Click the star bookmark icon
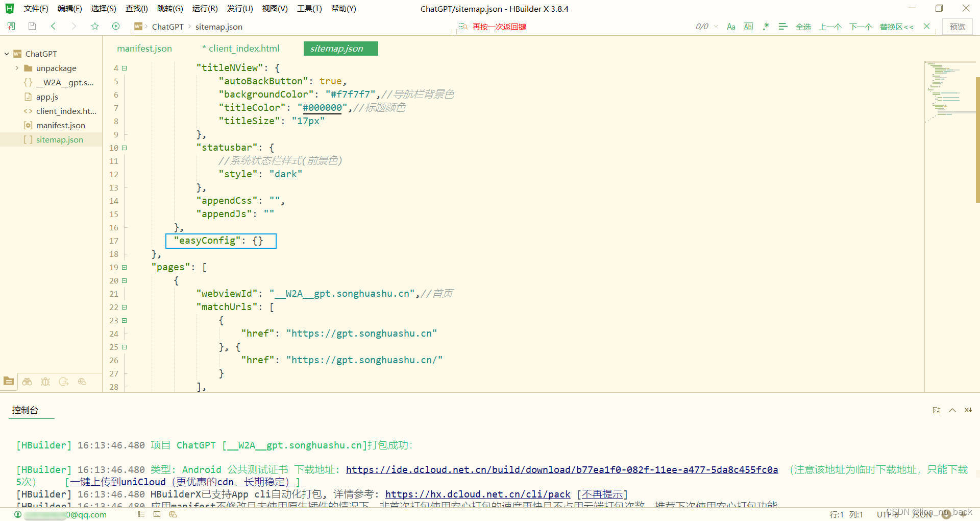Screen dimensions: 980x521 tap(95, 26)
